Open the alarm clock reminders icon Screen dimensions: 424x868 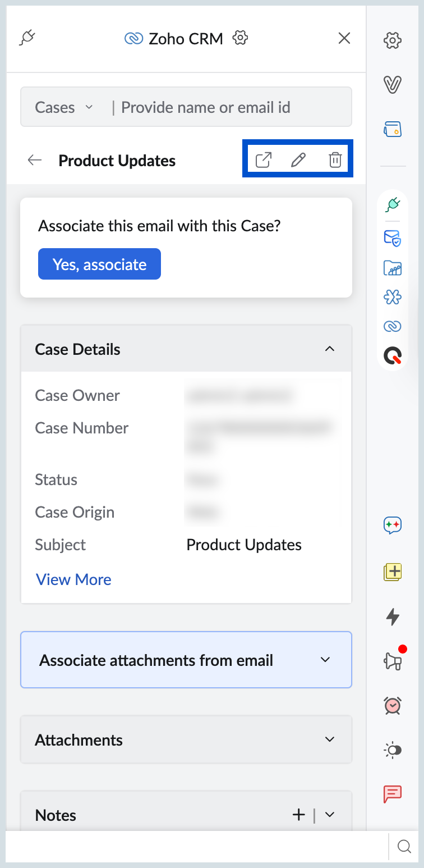click(393, 705)
